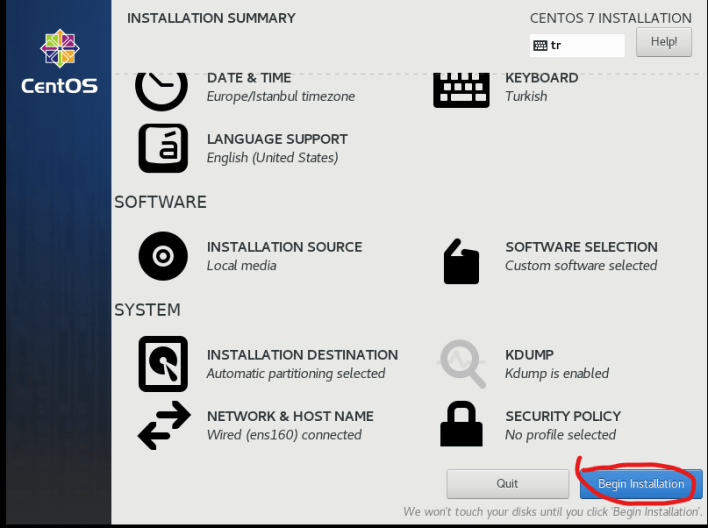
Task: Click 'English (United States)' text
Action: click(272, 158)
